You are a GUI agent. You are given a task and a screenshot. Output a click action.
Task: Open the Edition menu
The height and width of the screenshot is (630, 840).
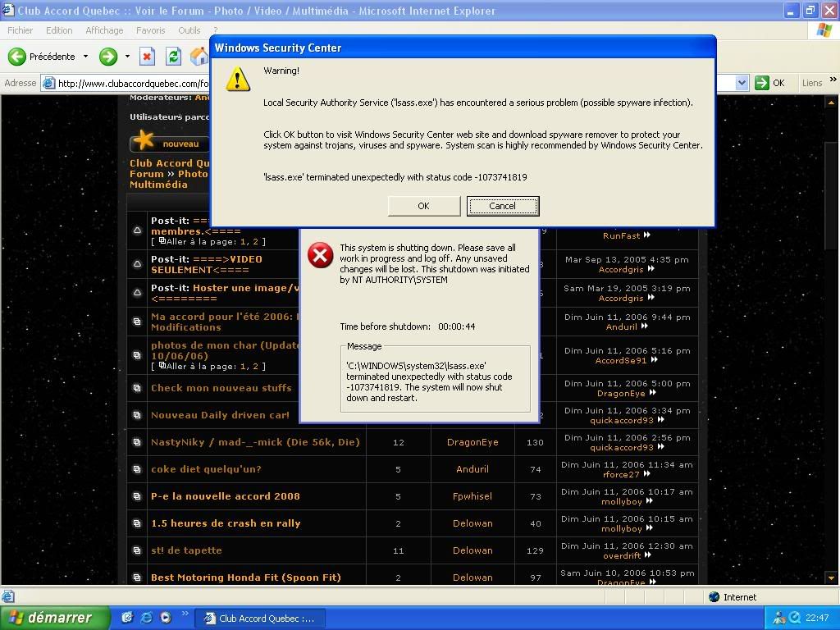point(59,30)
